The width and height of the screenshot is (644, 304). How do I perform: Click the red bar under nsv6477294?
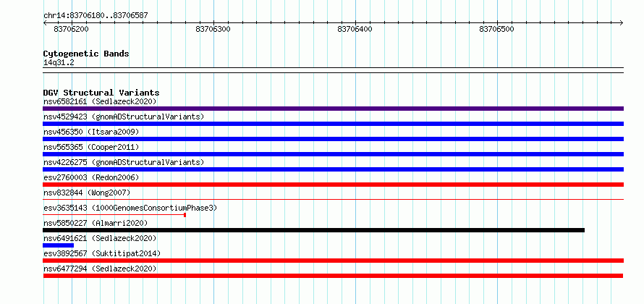(333, 276)
